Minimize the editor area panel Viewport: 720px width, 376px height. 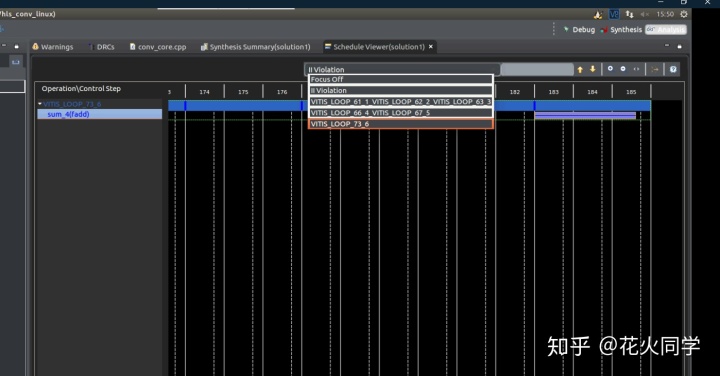(x=667, y=45)
